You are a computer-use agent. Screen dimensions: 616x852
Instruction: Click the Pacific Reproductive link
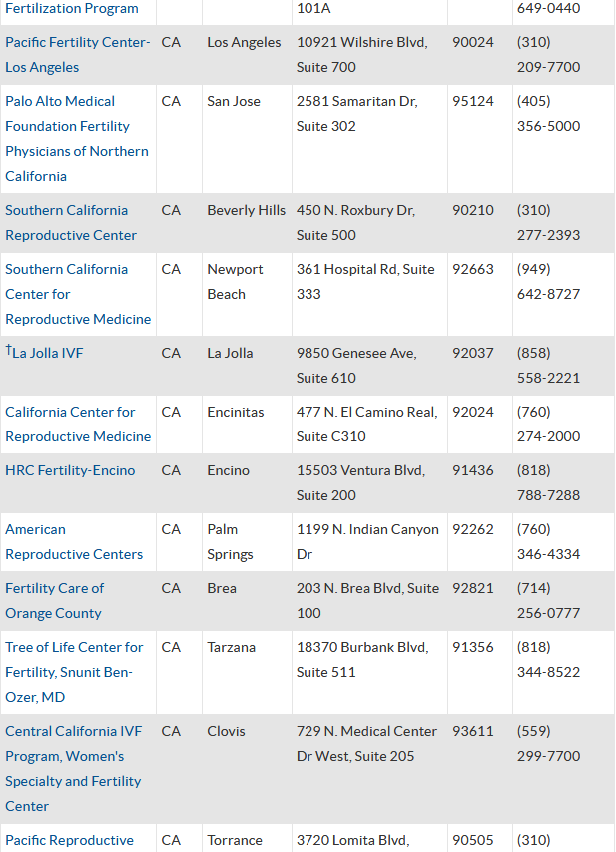click(x=69, y=840)
